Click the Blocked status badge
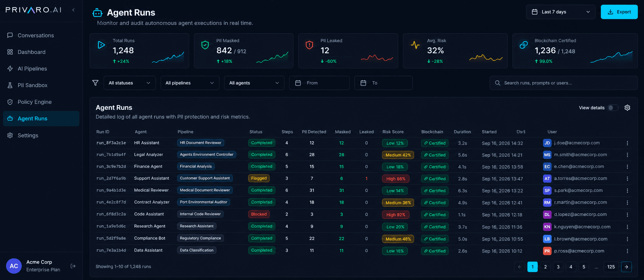 click(259, 214)
